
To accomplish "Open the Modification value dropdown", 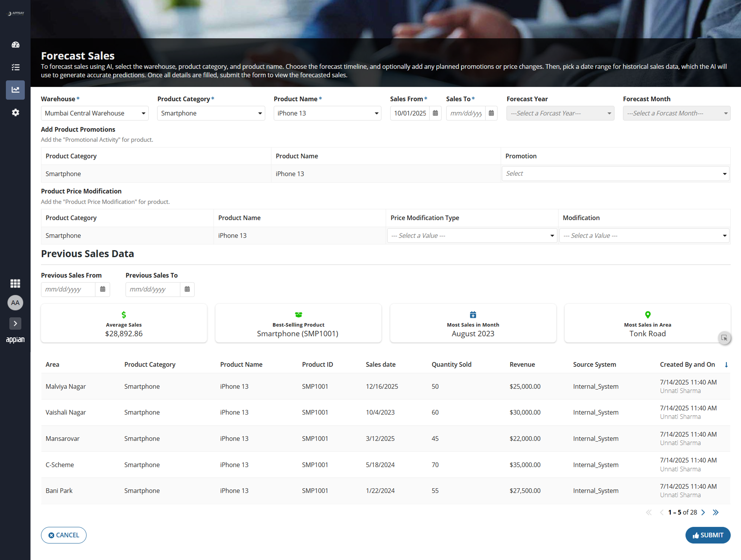I will 644,235.
